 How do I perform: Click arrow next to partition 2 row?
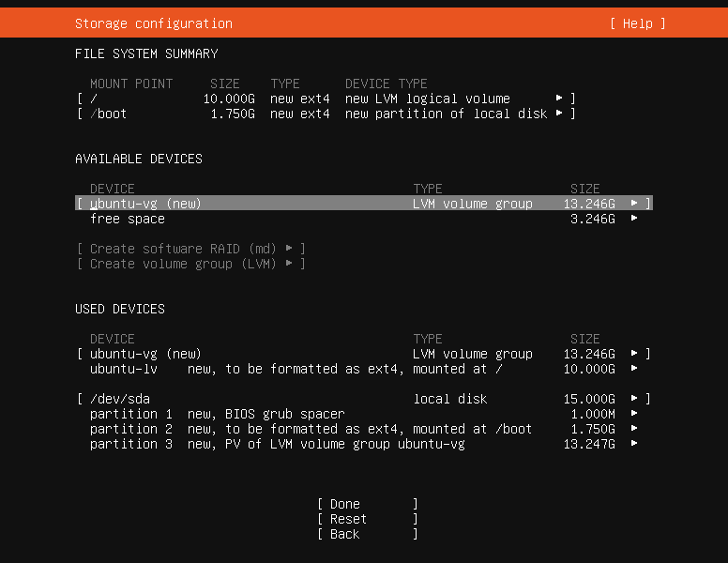(634, 429)
